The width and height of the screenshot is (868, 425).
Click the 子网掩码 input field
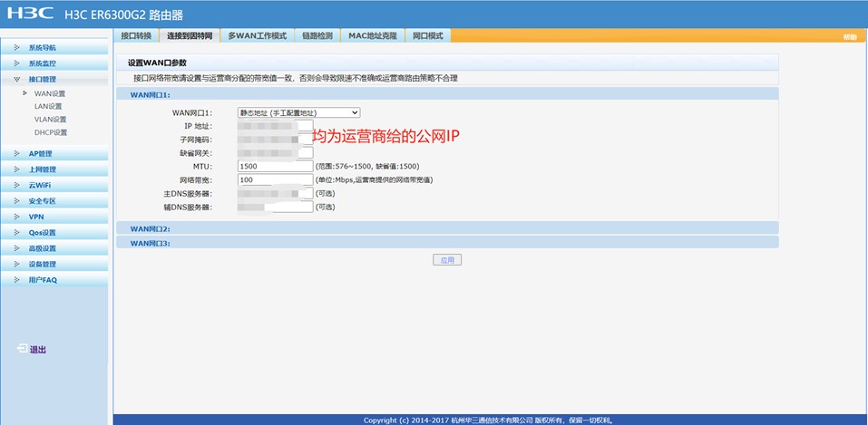275,140
